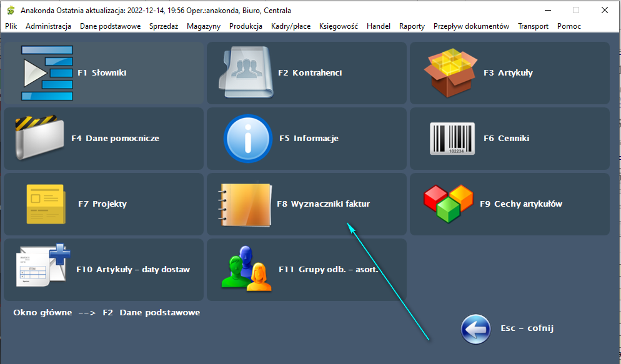
Task: Click the blue back arrow icon
Action: (x=475, y=329)
